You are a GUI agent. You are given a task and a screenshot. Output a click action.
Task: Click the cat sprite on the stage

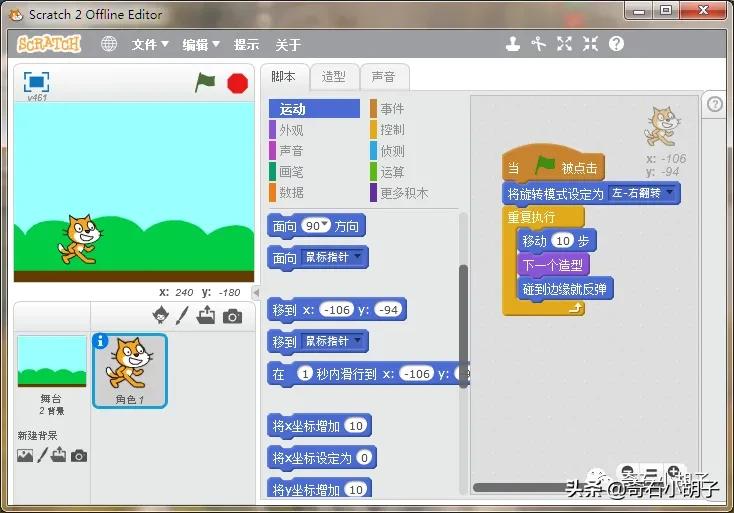pyautogui.click(x=80, y=239)
